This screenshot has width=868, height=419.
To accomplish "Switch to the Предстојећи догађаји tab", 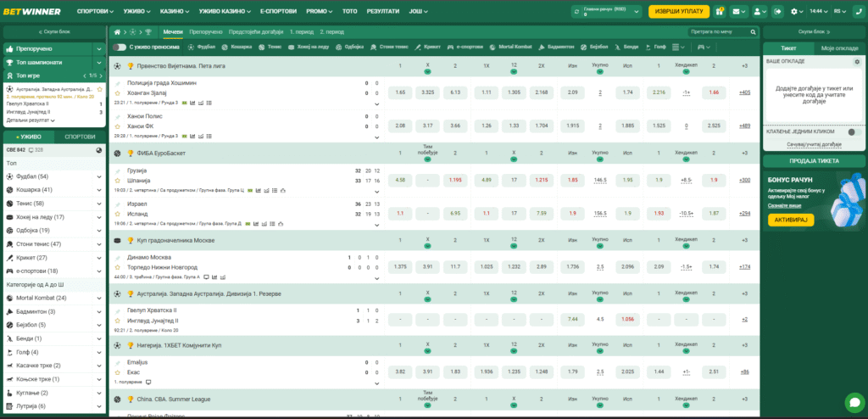I will point(256,32).
